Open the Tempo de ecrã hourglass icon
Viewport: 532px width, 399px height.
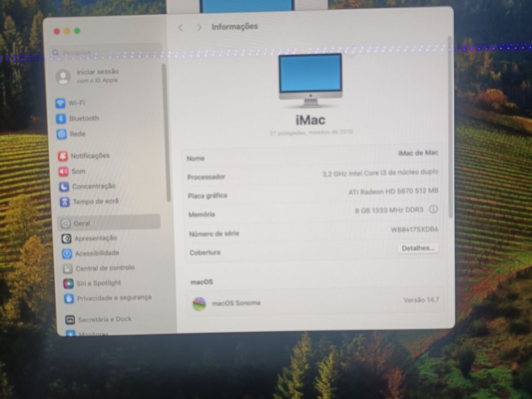pos(65,202)
